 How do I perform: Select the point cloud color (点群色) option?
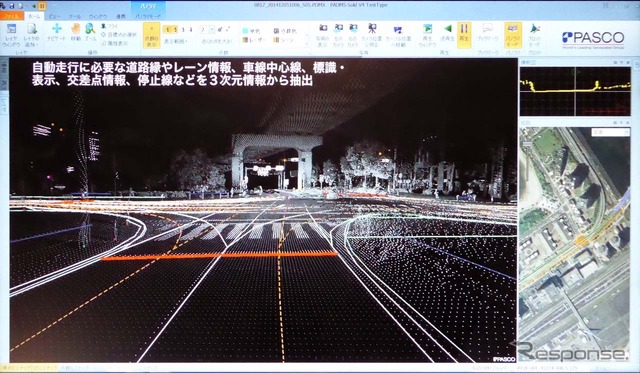coord(285,31)
